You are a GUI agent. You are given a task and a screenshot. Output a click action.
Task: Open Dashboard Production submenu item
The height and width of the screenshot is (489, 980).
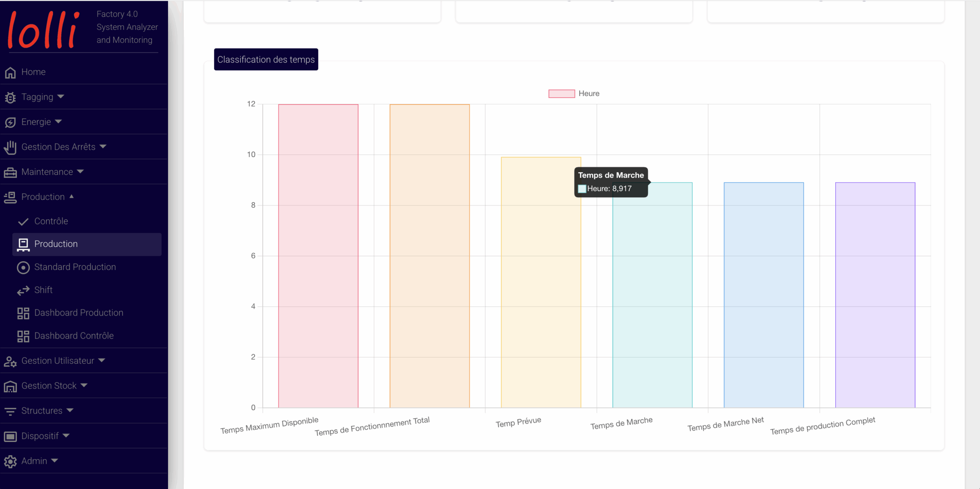click(x=79, y=313)
